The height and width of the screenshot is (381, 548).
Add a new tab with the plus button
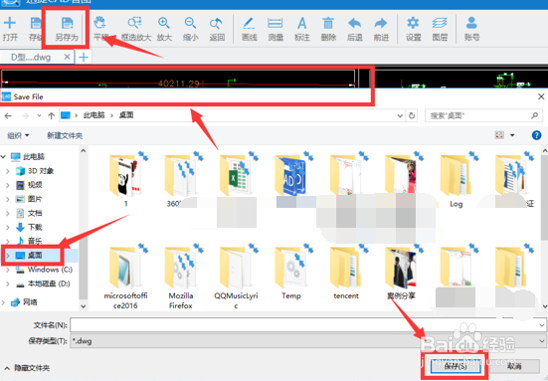[x=83, y=57]
